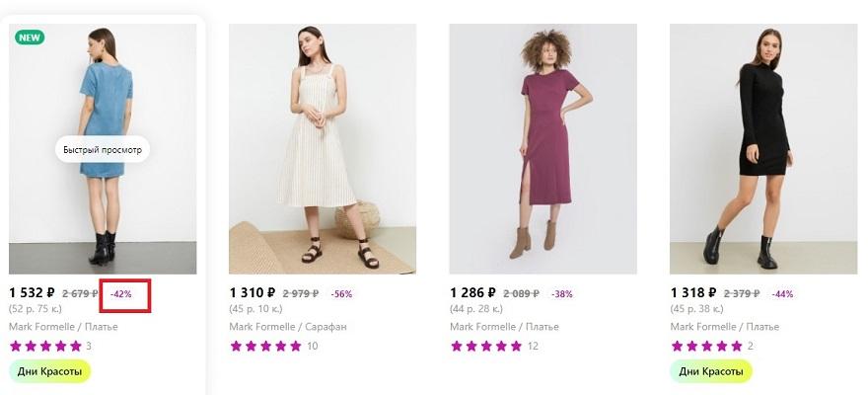Open the Mark Formelle / Сарафан link
Viewport: 868px width, 395px height.
[x=288, y=327]
